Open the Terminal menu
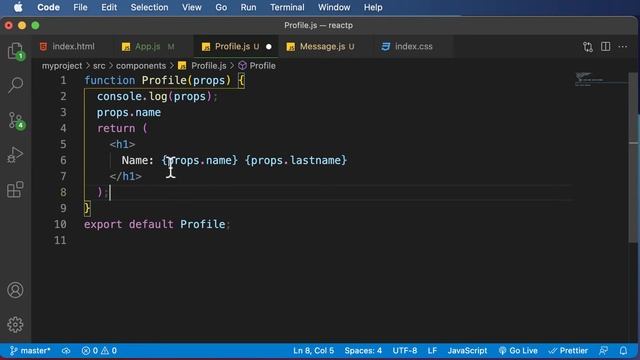The height and width of the screenshot is (360, 640). (287, 7)
